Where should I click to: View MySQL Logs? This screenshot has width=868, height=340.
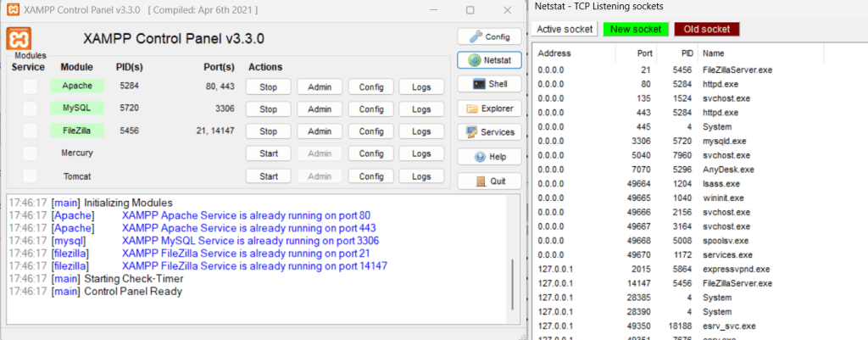pyautogui.click(x=421, y=109)
